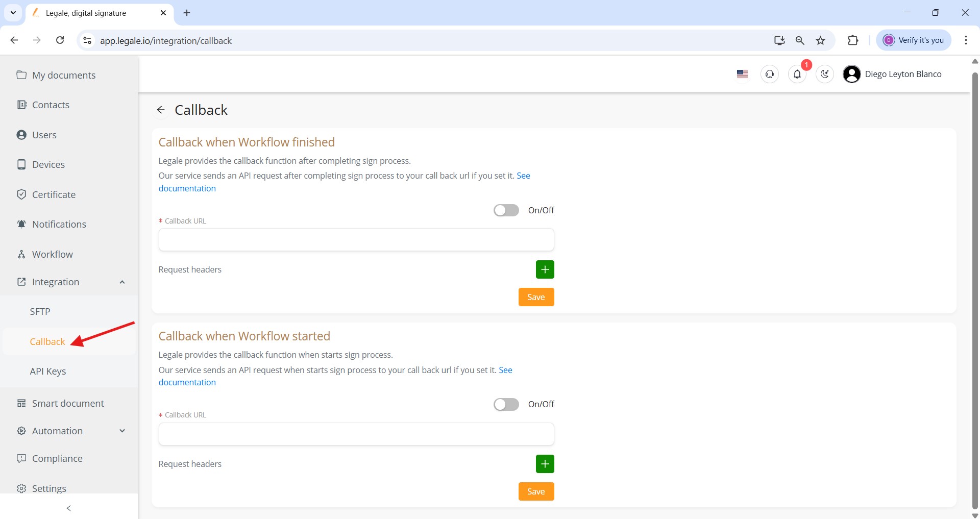Click the page vertical scrollbar

point(975,291)
